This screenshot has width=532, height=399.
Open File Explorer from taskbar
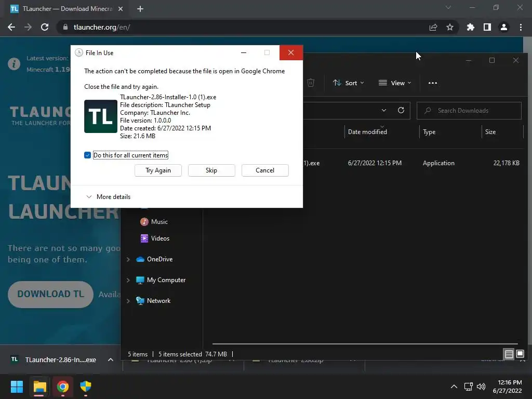[39, 387]
